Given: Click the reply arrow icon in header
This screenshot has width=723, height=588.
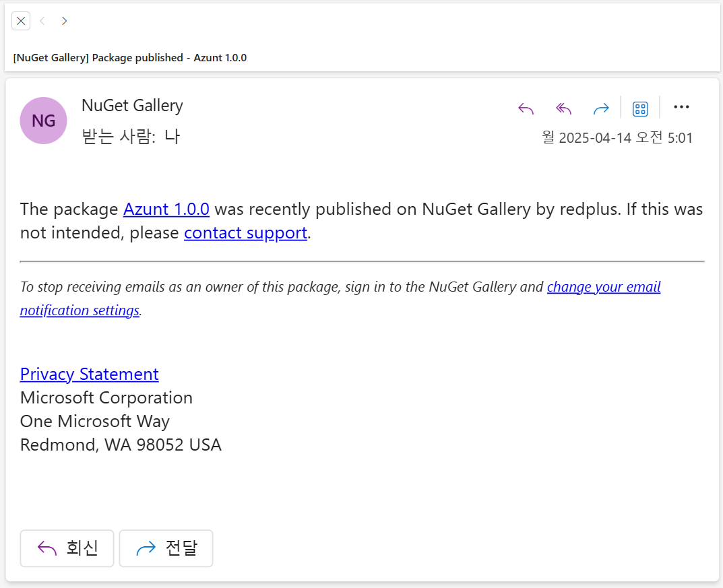Looking at the screenshot, I should (x=526, y=108).
